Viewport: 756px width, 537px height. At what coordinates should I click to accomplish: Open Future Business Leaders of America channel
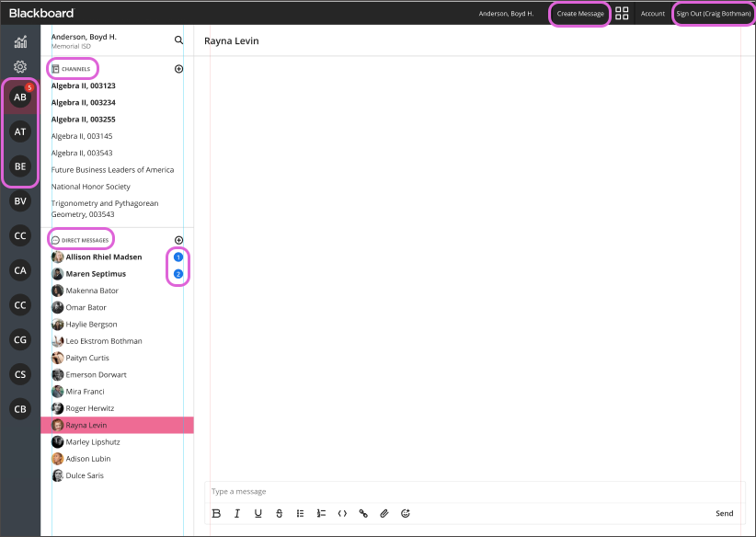pyautogui.click(x=112, y=170)
